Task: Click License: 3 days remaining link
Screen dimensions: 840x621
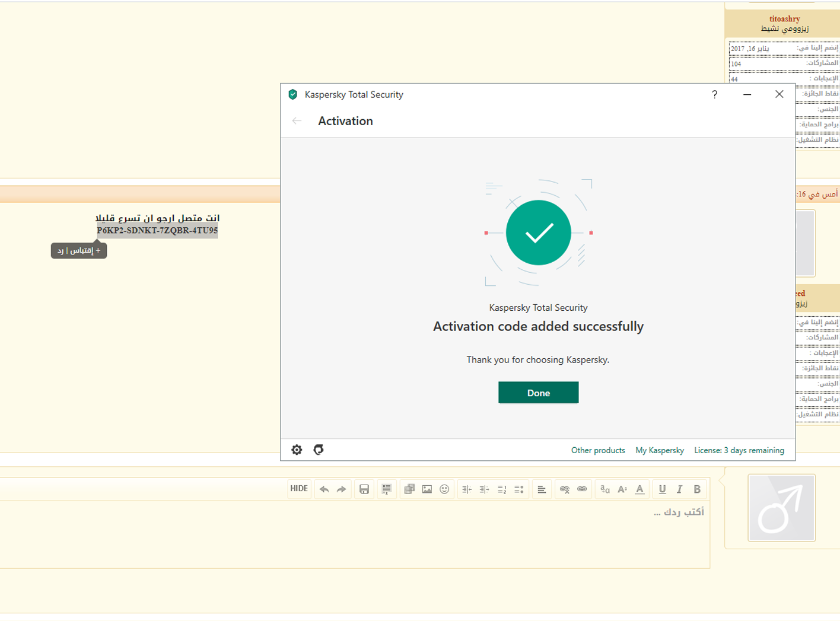Action: point(739,450)
